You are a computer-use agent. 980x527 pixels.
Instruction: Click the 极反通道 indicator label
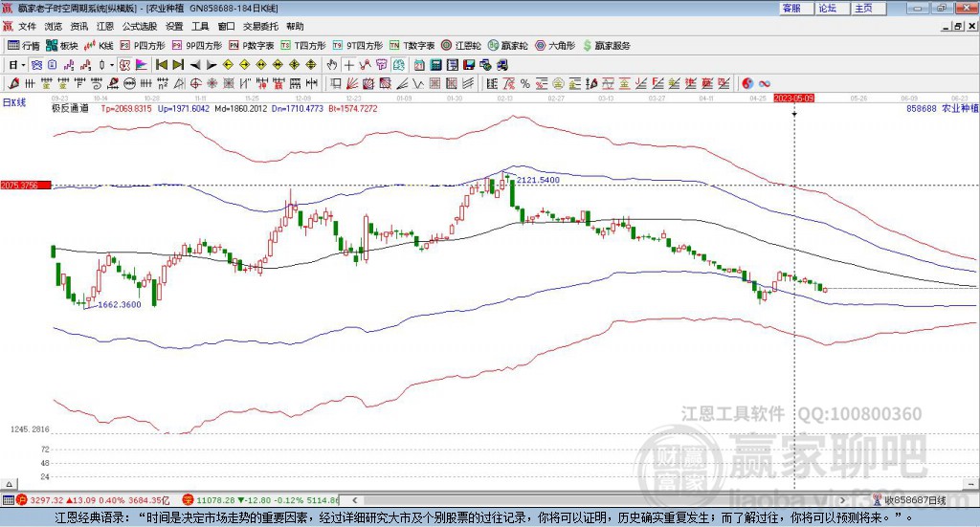[70, 108]
